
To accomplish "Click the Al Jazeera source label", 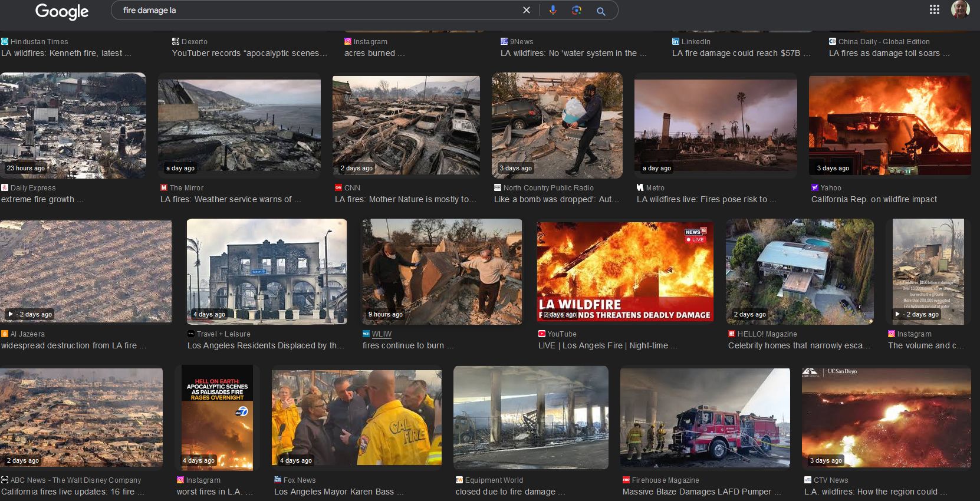I will click(27, 334).
